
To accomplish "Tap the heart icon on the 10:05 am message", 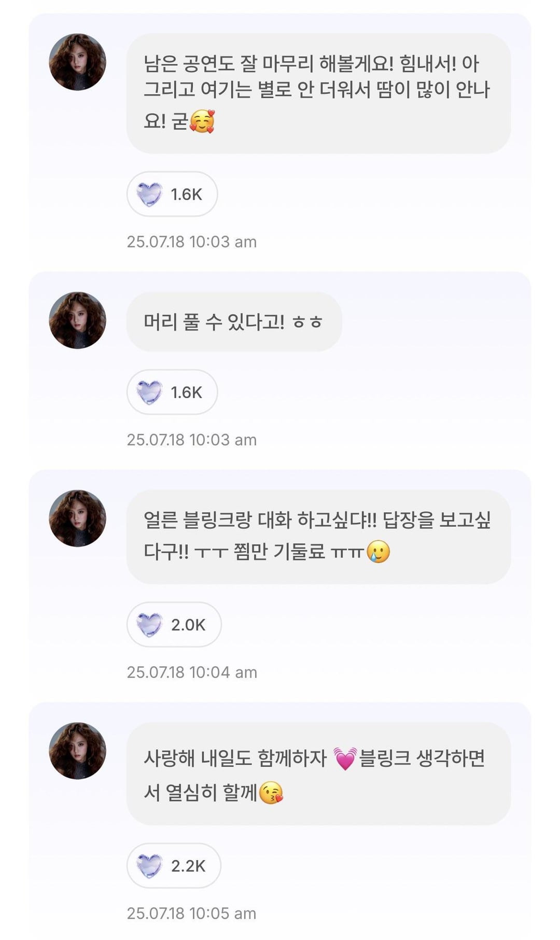I will 149,866.
